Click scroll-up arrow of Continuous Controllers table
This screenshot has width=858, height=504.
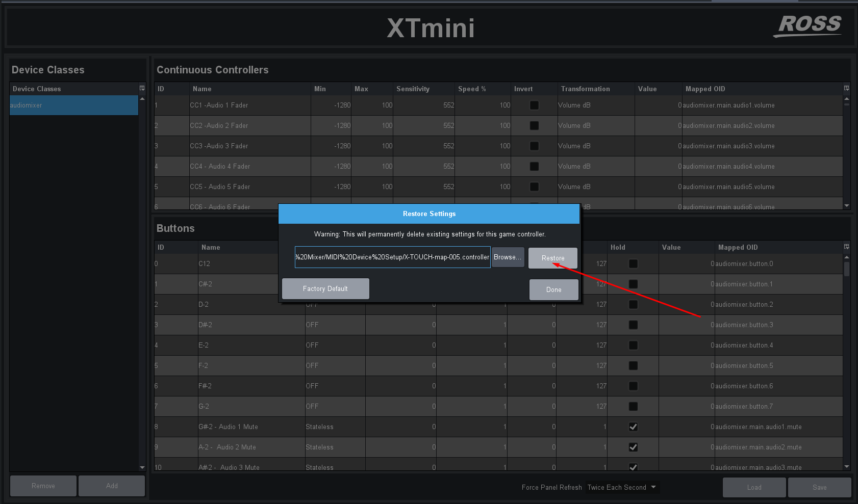coord(847,99)
